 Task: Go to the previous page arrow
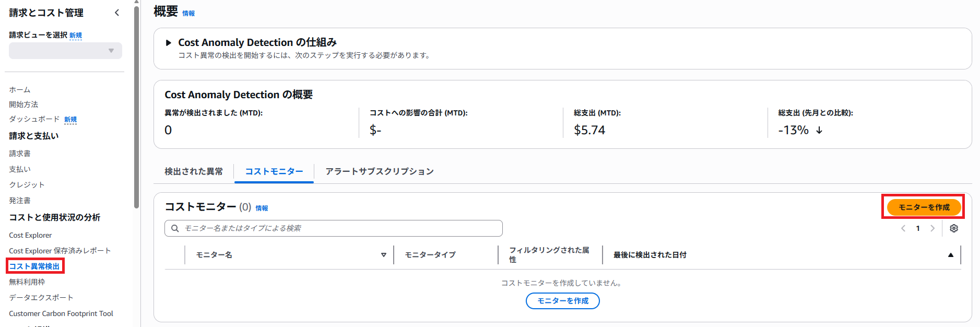click(903, 228)
